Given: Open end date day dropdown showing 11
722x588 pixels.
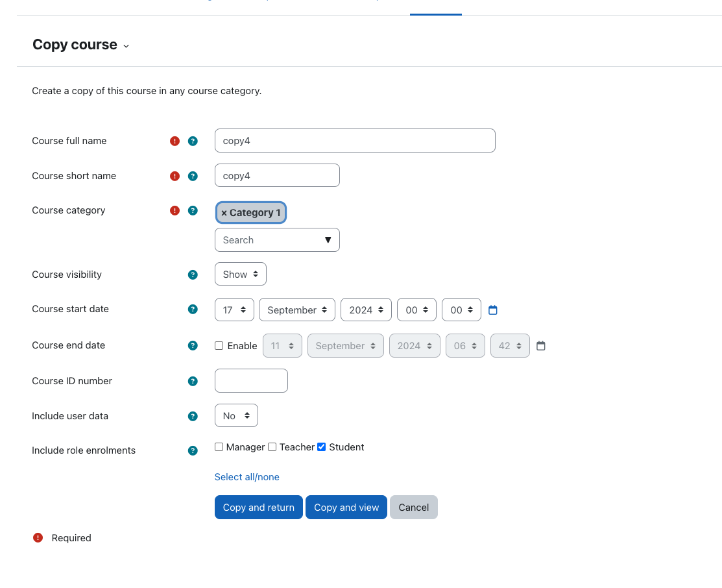Looking at the screenshot, I should coord(282,346).
